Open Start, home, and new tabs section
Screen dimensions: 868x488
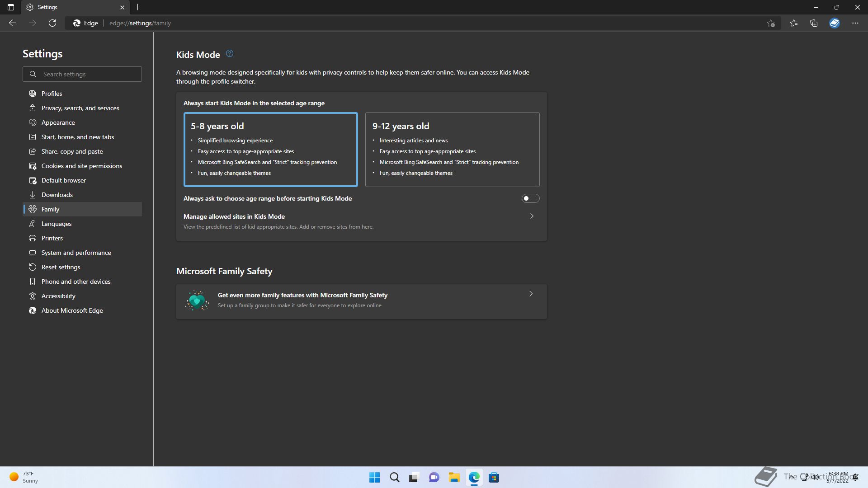click(x=82, y=137)
